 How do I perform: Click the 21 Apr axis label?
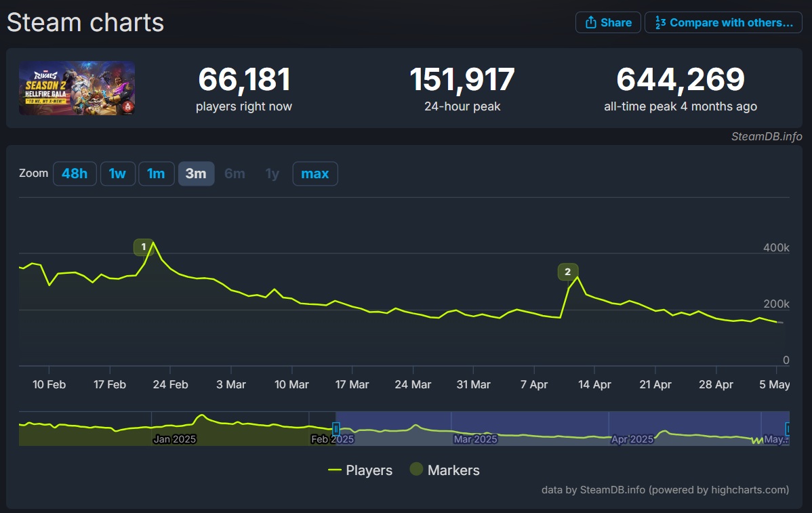[x=655, y=385]
